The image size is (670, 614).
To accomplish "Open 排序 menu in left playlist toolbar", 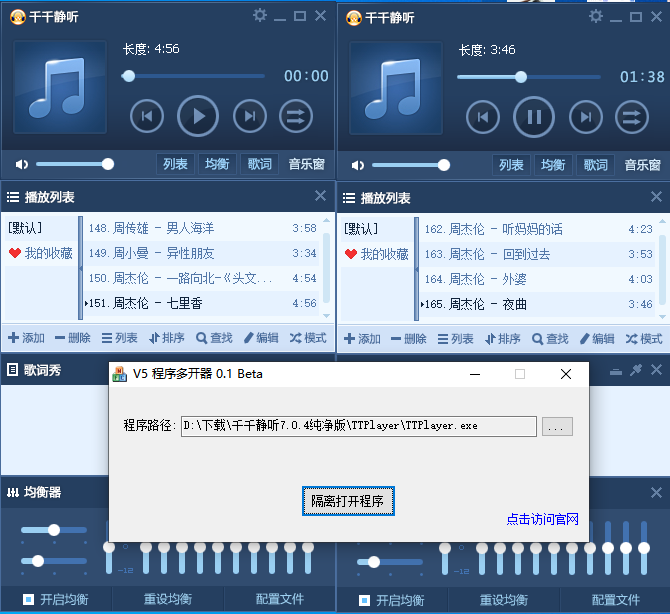I will (166, 338).
